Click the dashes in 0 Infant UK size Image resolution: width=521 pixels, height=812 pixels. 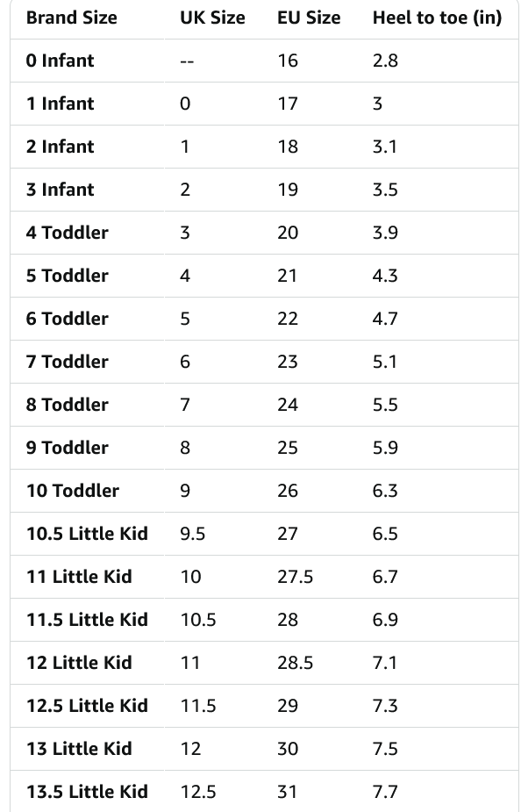188,61
